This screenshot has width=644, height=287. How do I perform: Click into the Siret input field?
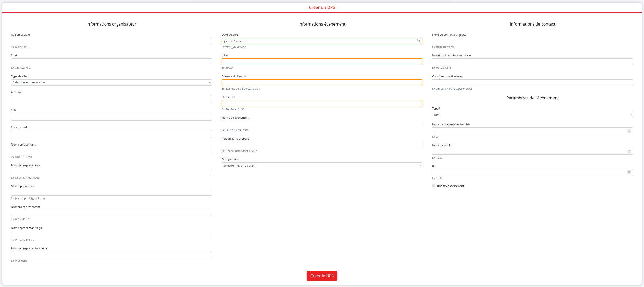coord(111,62)
